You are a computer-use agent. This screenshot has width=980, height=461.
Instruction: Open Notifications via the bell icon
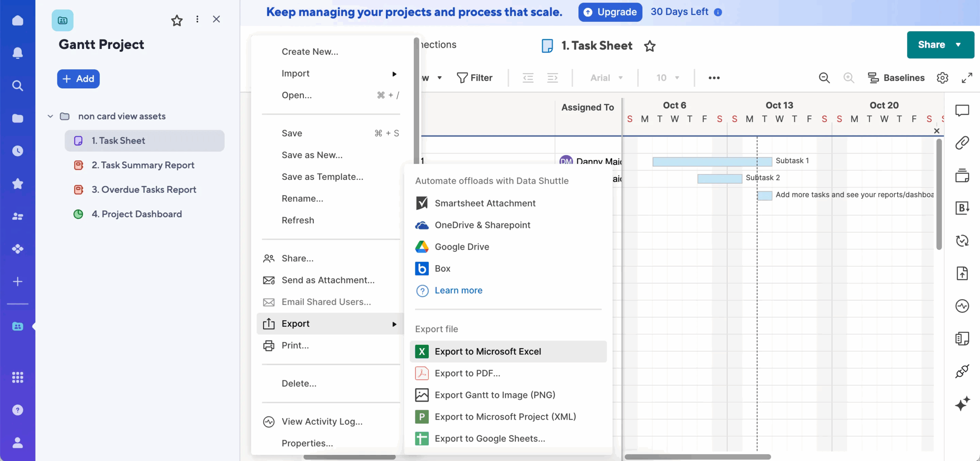click(x=18, y=53)
